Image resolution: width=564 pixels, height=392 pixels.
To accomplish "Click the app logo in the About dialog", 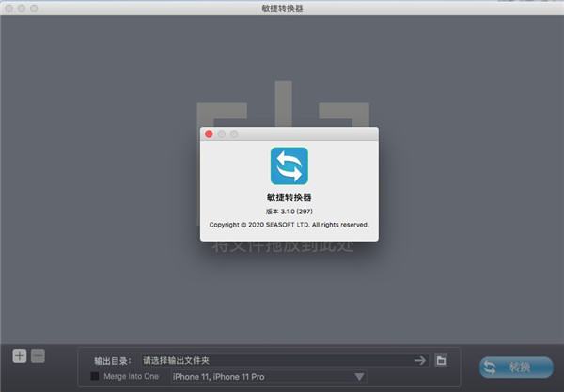I will 290,165.
